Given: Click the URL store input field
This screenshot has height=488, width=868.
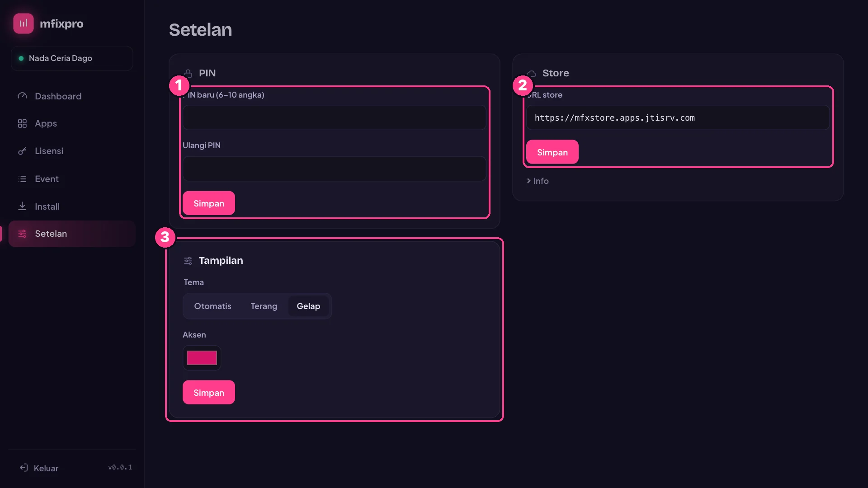Looking at the screenshot, I should tap(678, 117).
